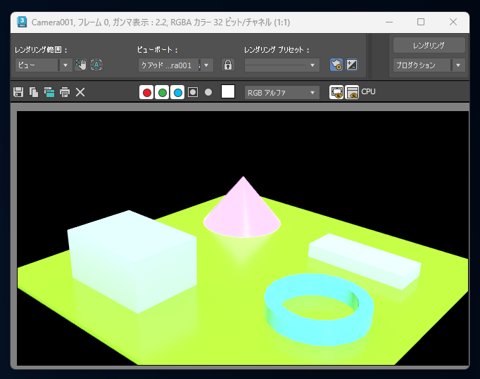Maximize the rendered frame window
The height and width of the screenshot is (379, 480).
coord(421,22)
